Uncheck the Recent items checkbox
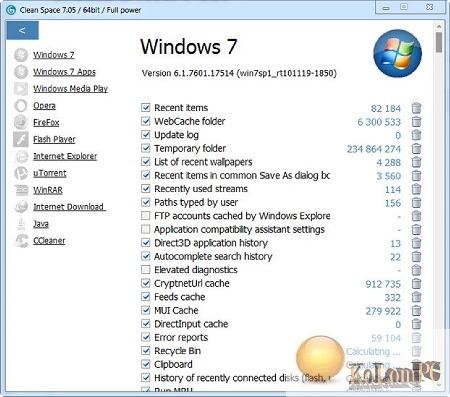This screenshot has width=450, height=397. click(x=146, y=107)
